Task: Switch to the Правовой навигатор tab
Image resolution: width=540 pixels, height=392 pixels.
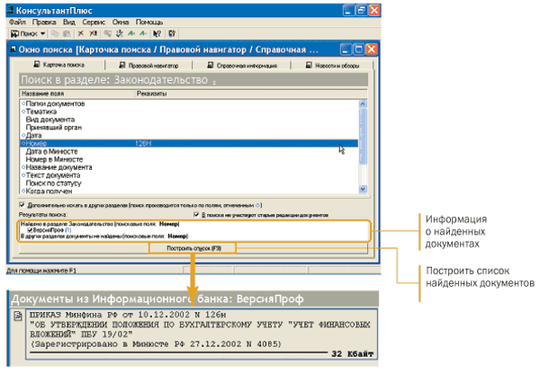Action: tap(148, 65)
